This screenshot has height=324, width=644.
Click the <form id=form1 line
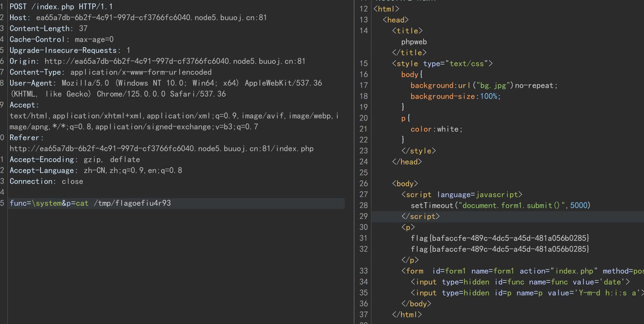(x=523, y=271)
